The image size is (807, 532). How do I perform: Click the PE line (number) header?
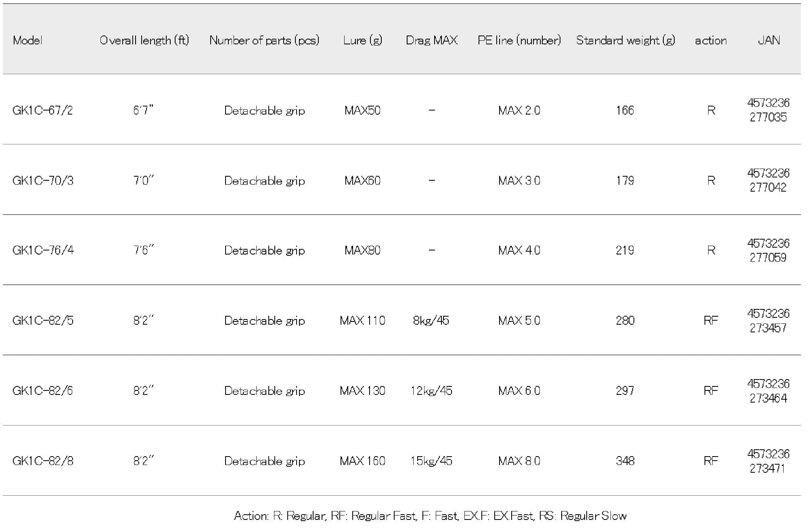coord(519,40)
